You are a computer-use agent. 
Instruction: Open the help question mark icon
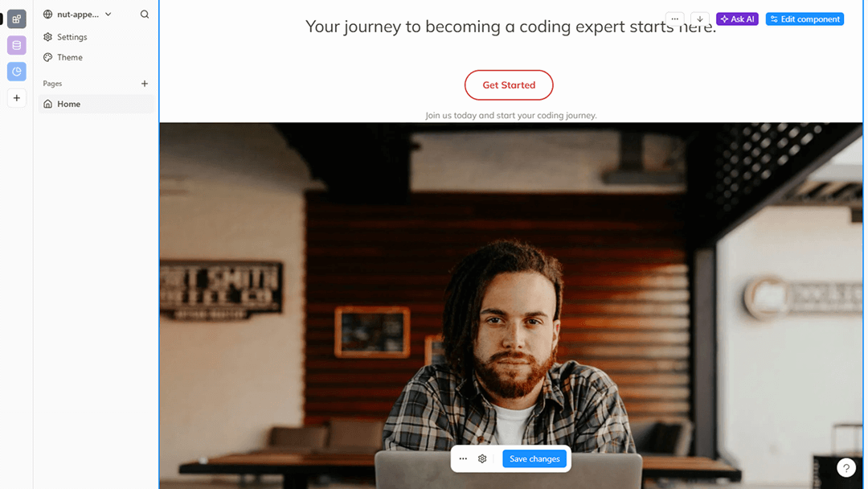[845, 468]
